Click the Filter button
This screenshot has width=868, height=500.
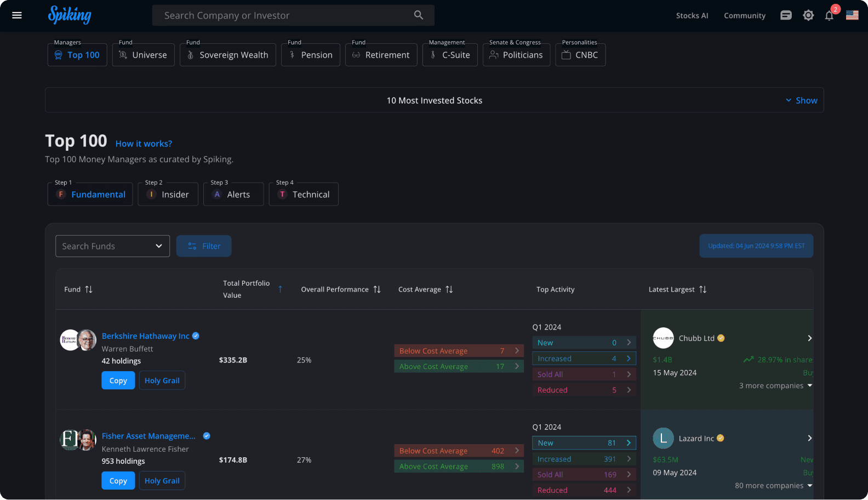(204, 246)
